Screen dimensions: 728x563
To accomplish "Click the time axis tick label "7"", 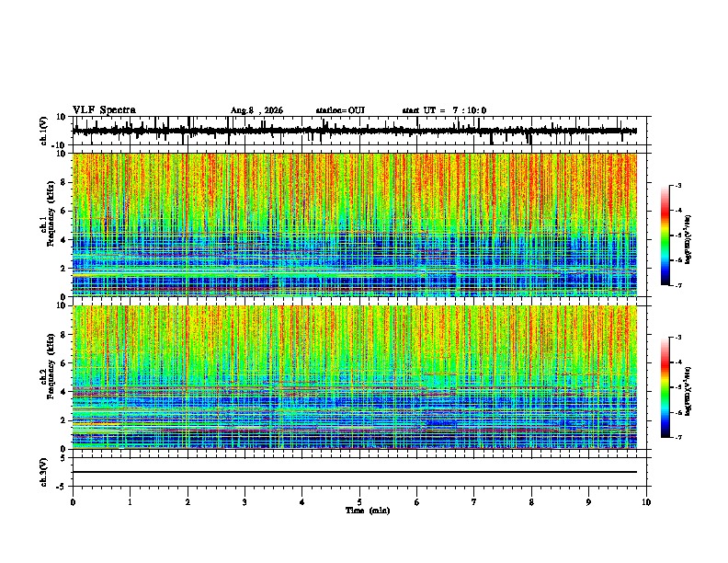I will pos(474,502).
